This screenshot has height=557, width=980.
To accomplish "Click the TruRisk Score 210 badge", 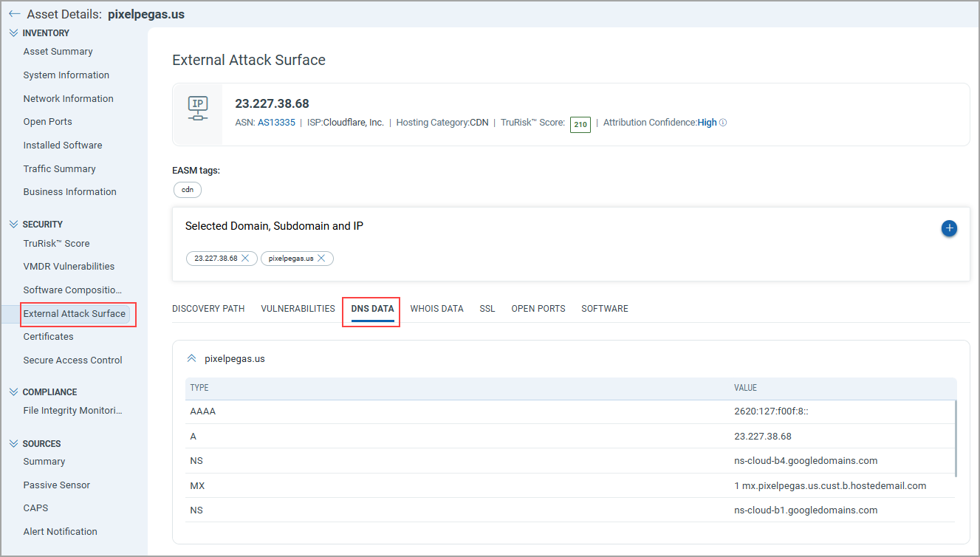I will [x=580, y=124].
